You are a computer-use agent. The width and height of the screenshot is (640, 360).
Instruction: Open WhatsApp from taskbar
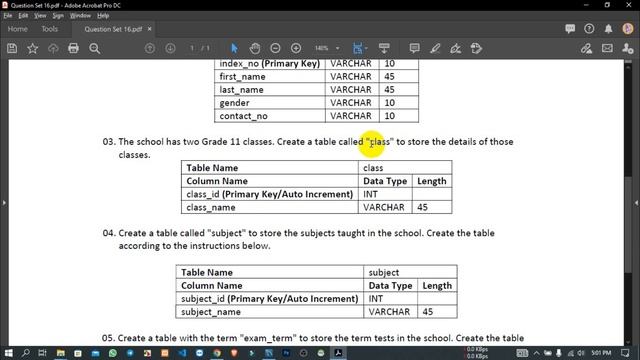(x=113, y=353)
